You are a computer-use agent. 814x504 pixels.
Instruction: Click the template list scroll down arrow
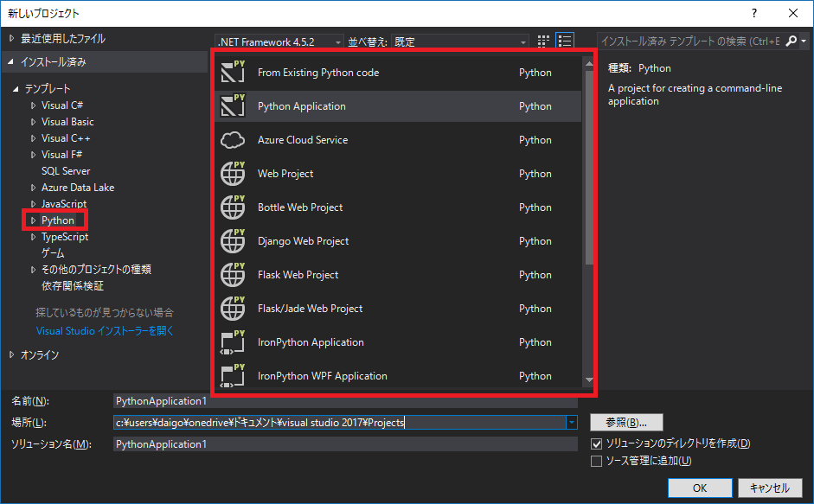(x=589, y=380)
